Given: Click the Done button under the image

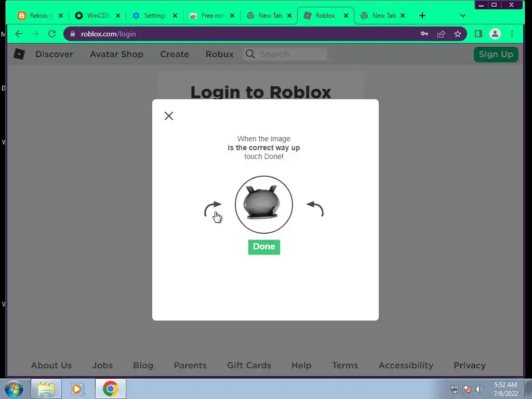Looking at the screenshot, I should pyautogui.click(x=264, y=247).
